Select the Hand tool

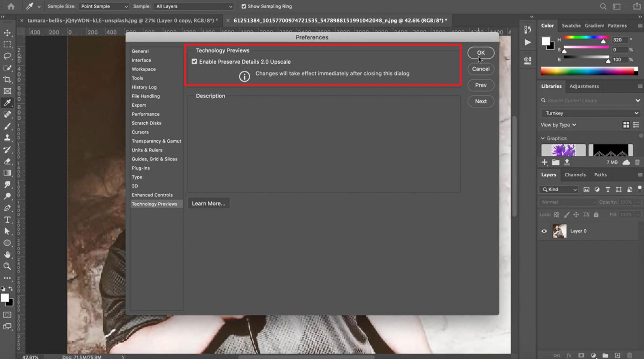7,255
